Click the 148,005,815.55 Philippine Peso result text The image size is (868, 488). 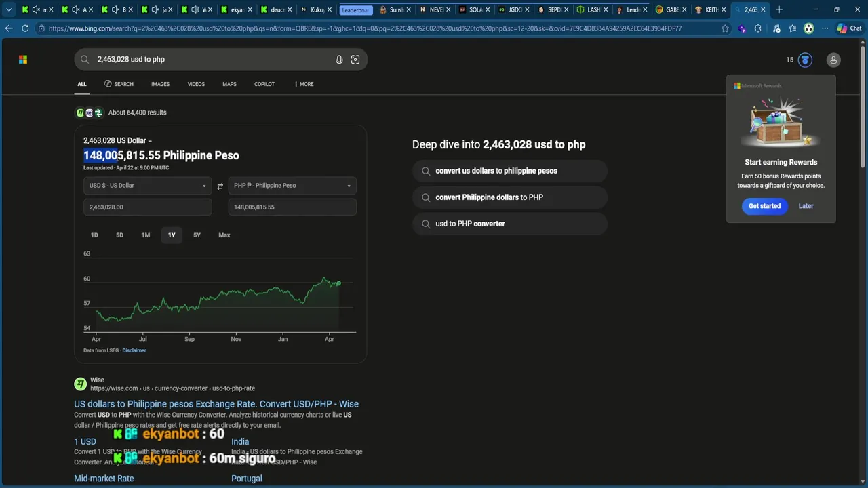(161, 155)
